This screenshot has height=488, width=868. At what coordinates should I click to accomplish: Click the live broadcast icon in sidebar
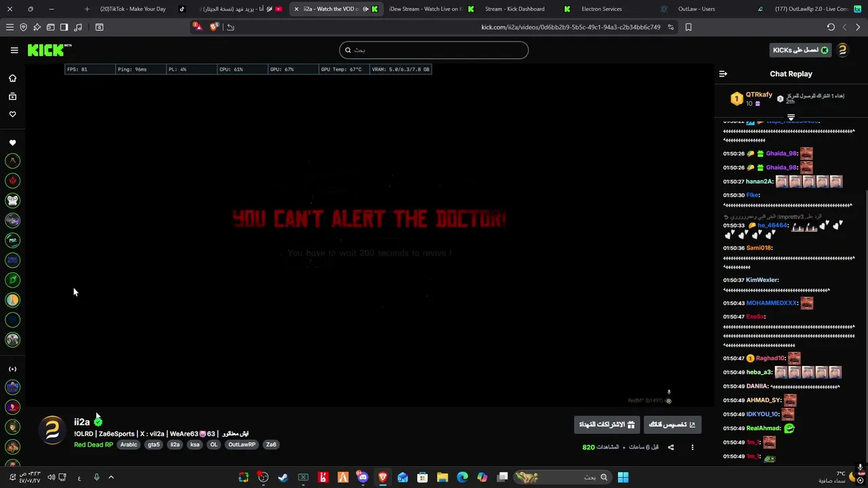[12, 369]
